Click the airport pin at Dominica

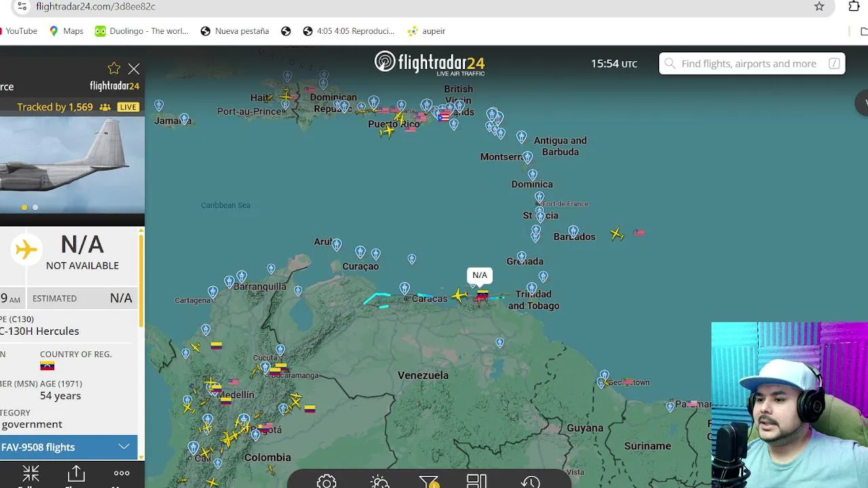click(x=532, y=175)
